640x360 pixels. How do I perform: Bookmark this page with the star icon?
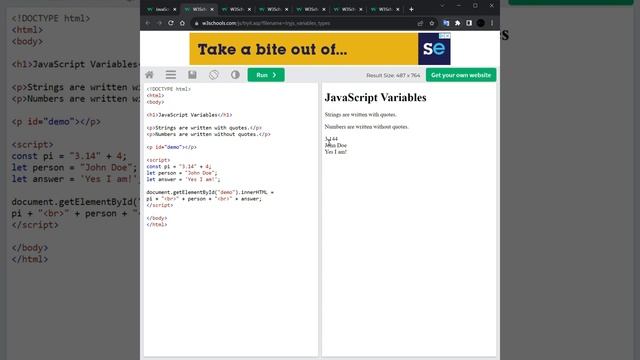tap(432, 23)
